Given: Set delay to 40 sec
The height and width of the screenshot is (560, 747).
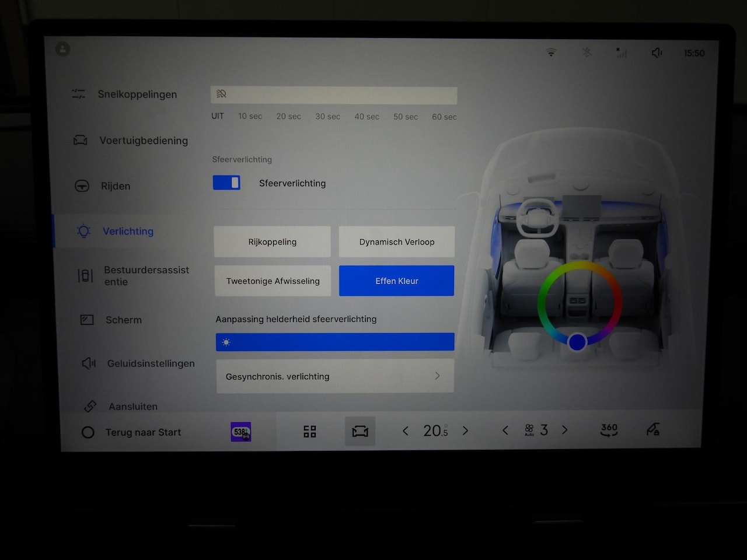Looking at the screenshot, I should pyautogui.click(x=366, y=117).
